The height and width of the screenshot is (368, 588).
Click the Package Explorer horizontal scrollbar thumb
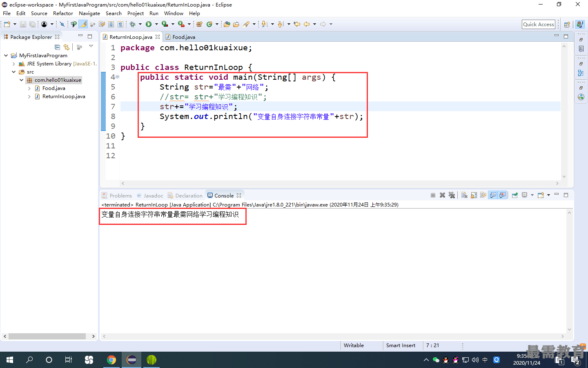tap(47, 336)
